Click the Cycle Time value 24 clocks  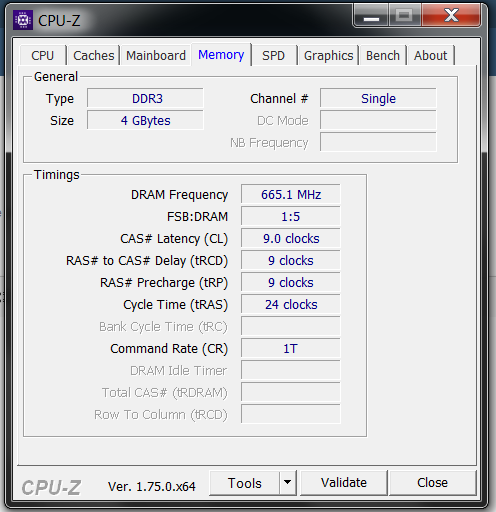click(291, 304)
